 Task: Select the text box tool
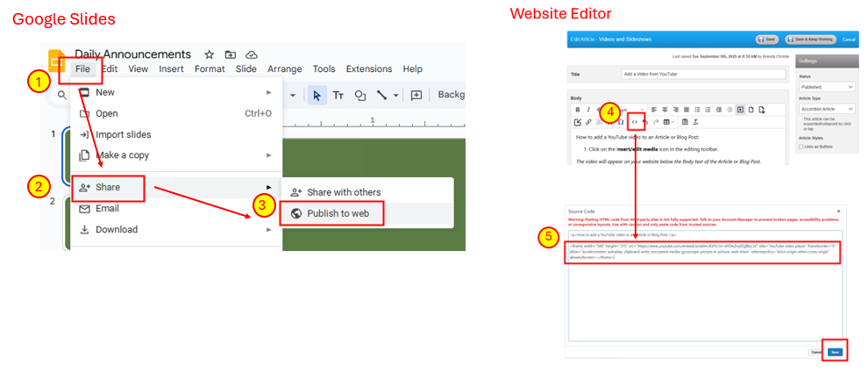pos(338,96)
